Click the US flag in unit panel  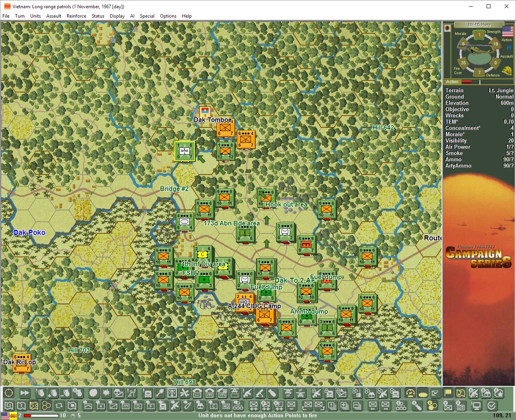tap(508, 31)
